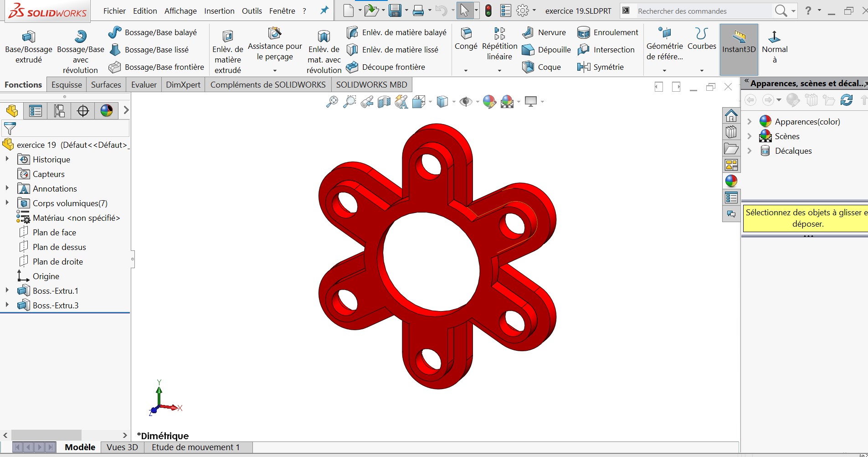Open the Vues 3D tab

pyautogui.click(x=122, y=447)
